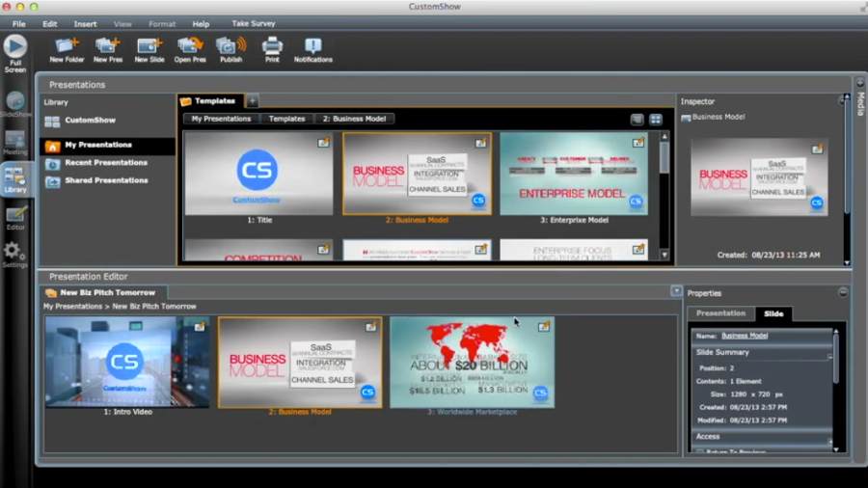Screen dimensions: 868x488
Task: Open Settings gear in left sidebar
Action: [14, 255]
